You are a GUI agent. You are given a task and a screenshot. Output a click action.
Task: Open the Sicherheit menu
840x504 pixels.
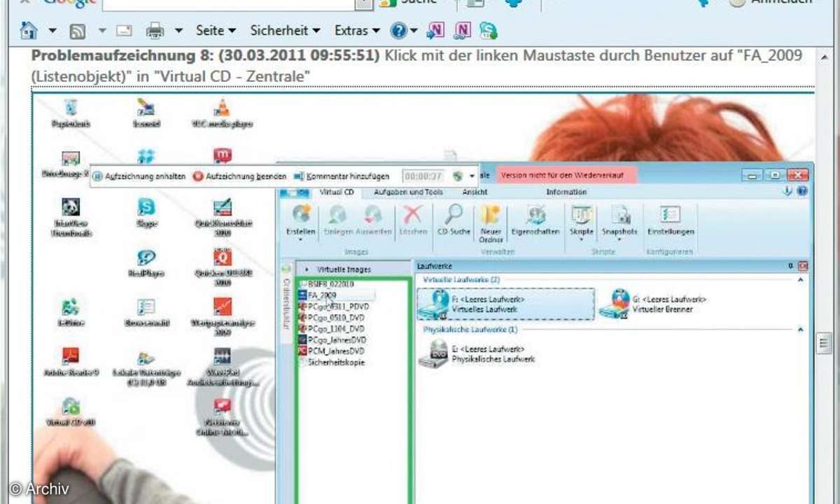tap(285, 31)
